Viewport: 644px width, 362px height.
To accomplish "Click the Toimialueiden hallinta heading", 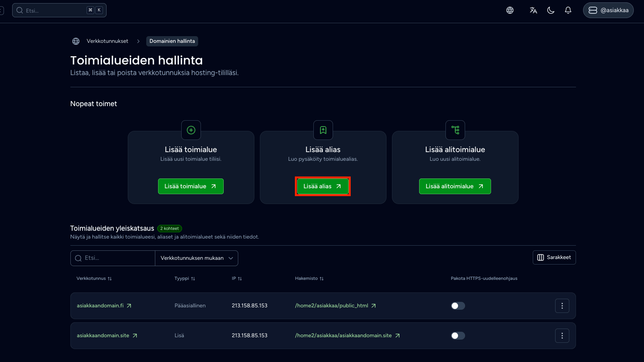I will point(136,60).
